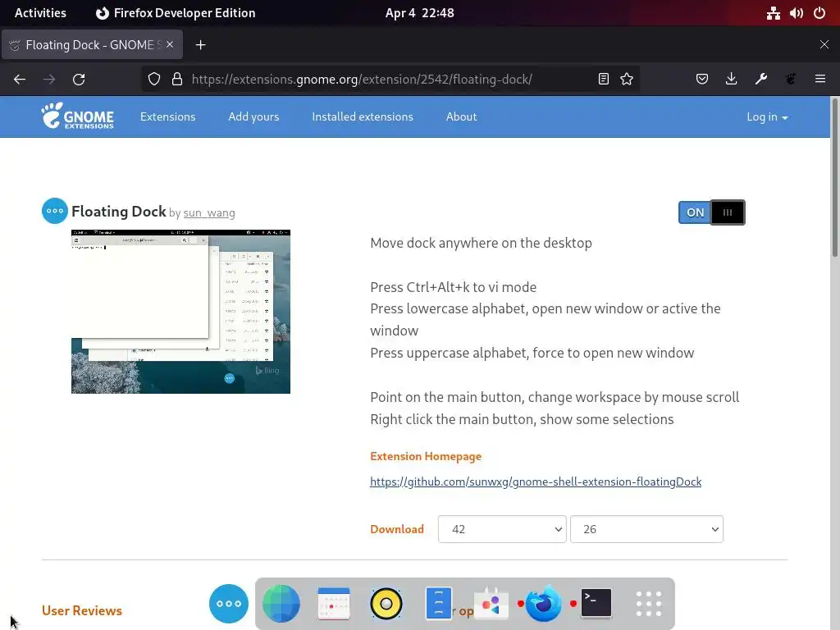
Task: Switch to Firefox Developer Edition in dock
Action: point(544,604)
